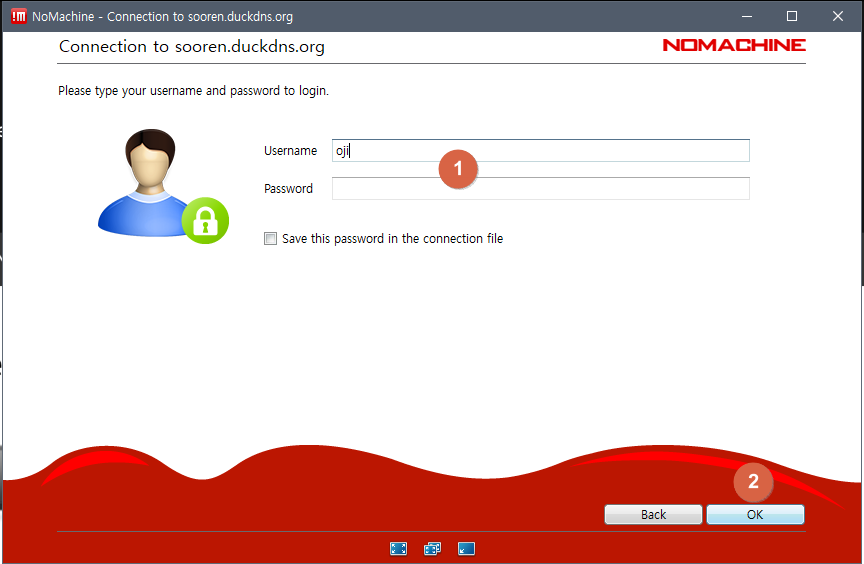Viewport: 864px width, 564px height.
Task: Click 'Please type your username and password' text
Action: [x=193, y=90]
